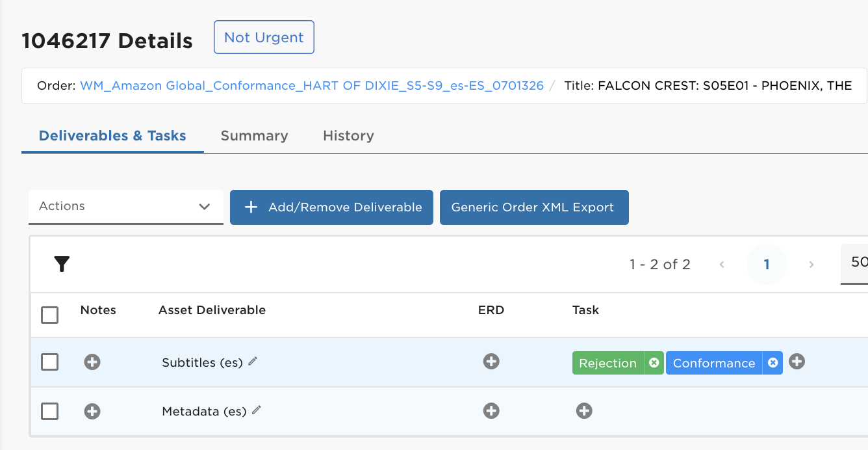Add another task to Subtitles (es) row

click(x=797, y=362)
